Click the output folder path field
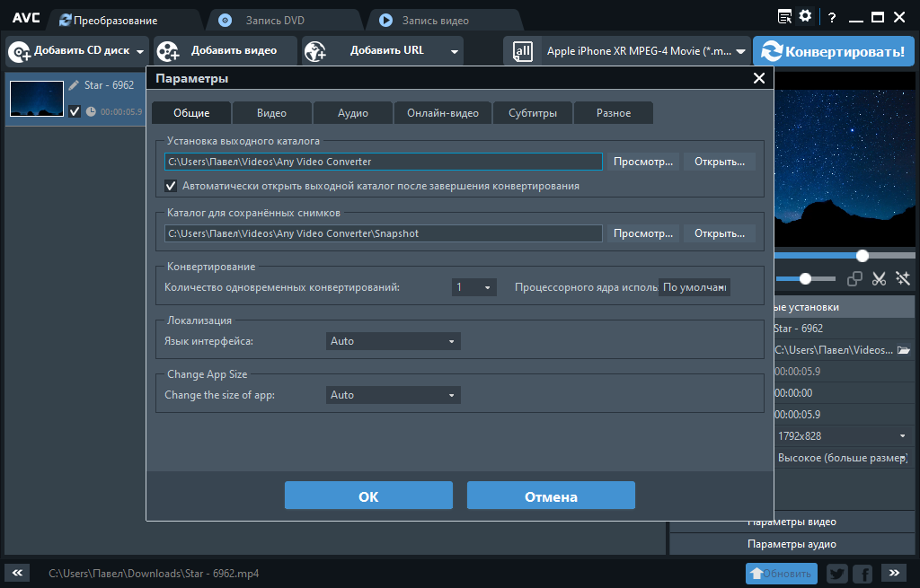 point(383,162)
